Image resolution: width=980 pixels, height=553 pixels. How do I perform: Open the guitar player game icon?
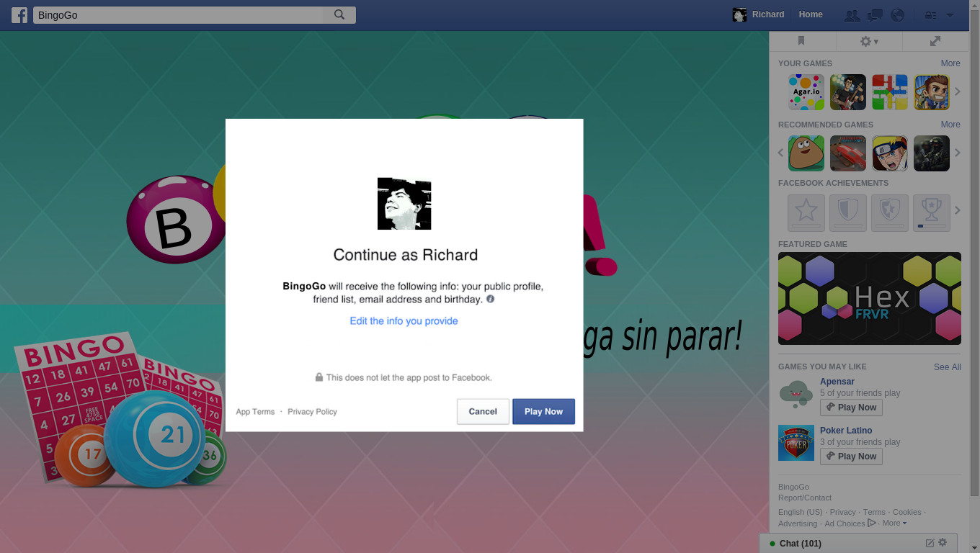coord(848,92)
